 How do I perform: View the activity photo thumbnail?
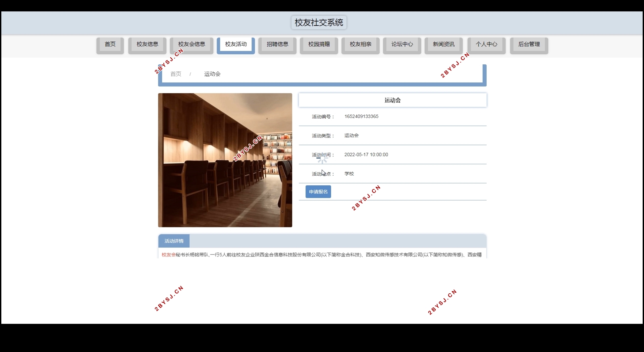pos(225,160)
